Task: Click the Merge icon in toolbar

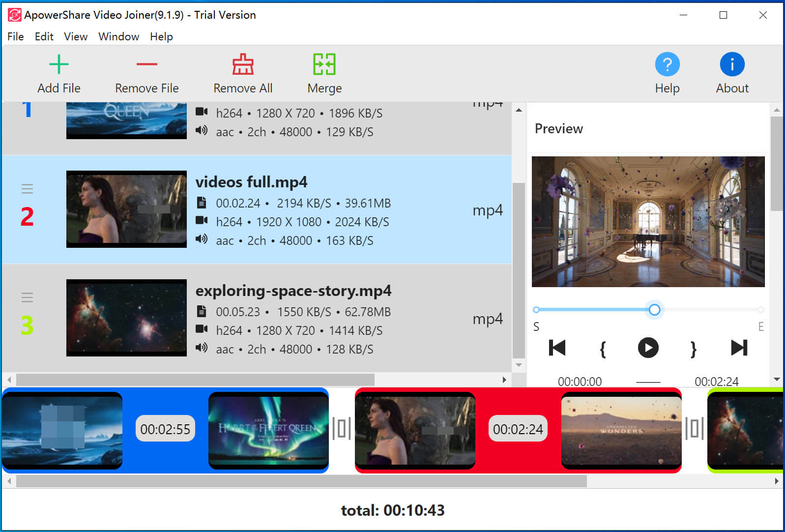Action: (324, 64)
